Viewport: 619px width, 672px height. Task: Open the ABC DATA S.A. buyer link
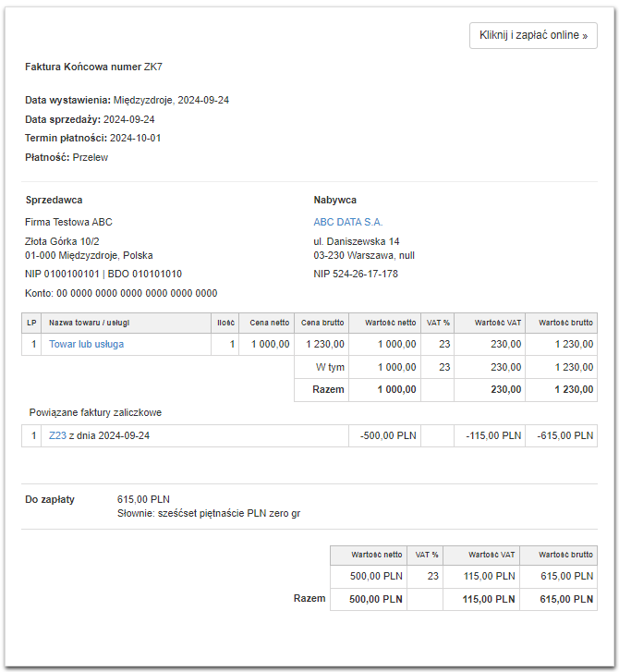point(347,222)
